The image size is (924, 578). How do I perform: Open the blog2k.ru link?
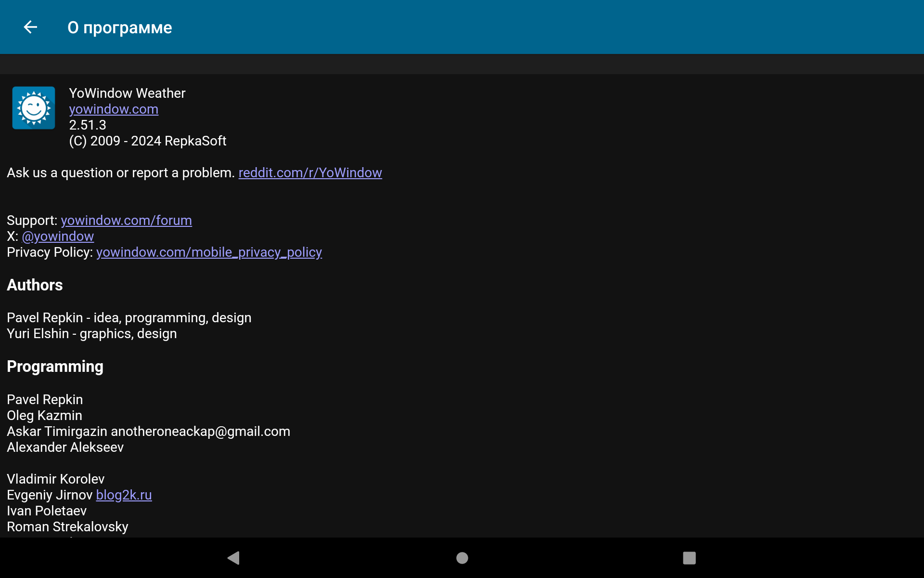coord(124,495)
